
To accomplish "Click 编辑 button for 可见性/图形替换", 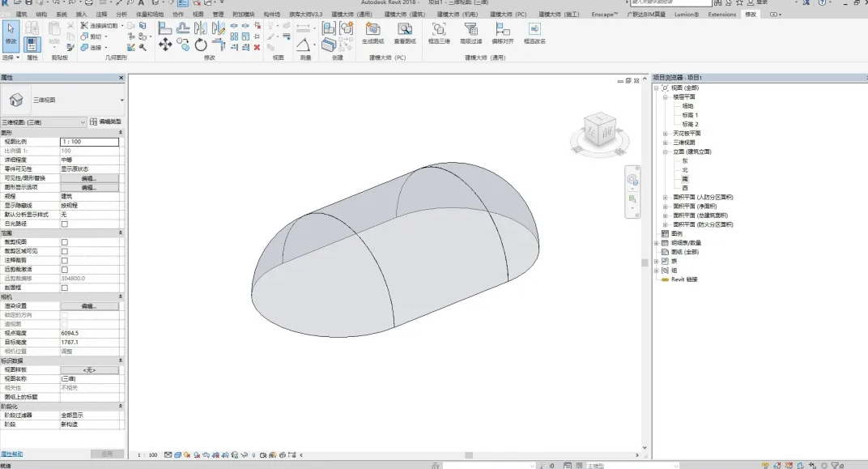I will 89,178.
